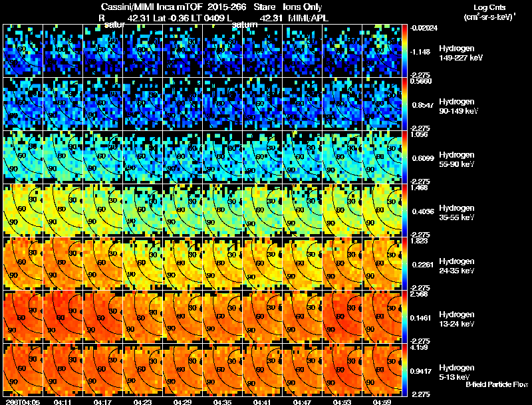Click the Cassini/MIMI Inca mTOF title text
This screenshot has height=405, width=532.
(x=152, y=7)
